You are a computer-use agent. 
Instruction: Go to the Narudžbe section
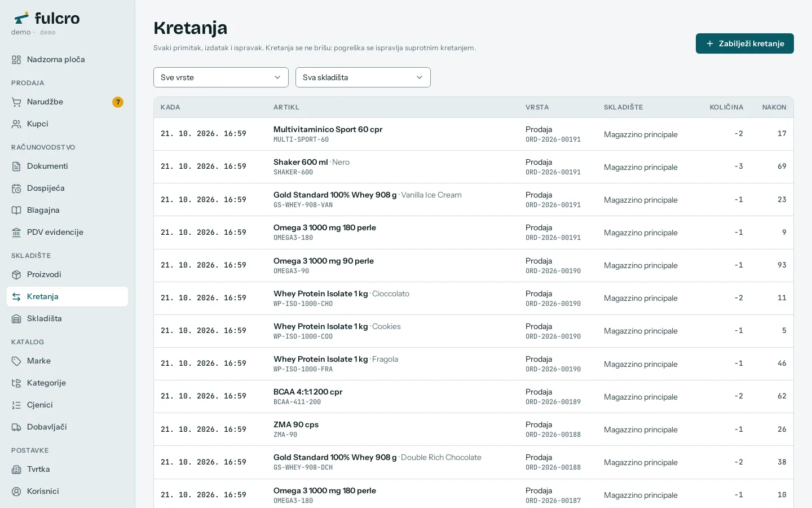(x=67, y=102)
